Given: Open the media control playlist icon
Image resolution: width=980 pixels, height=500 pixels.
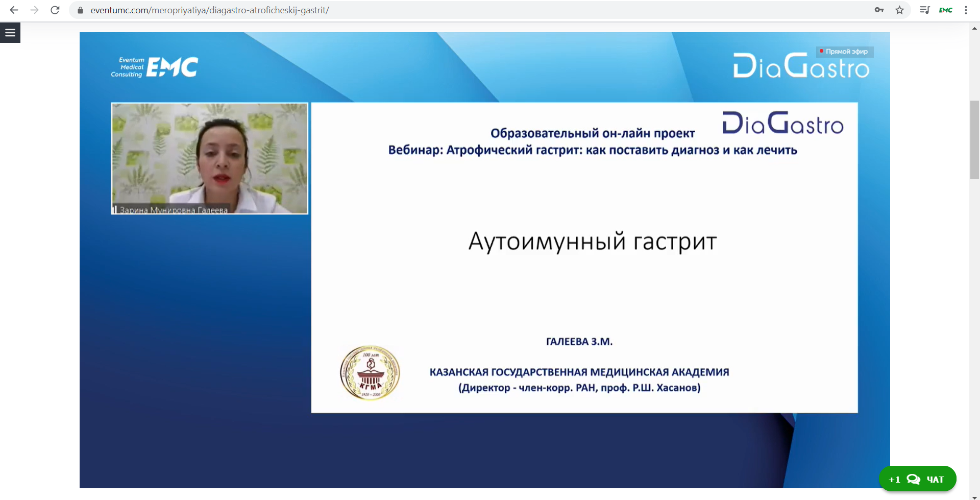Looking at the screenshot, I should (x=924, y=10).
